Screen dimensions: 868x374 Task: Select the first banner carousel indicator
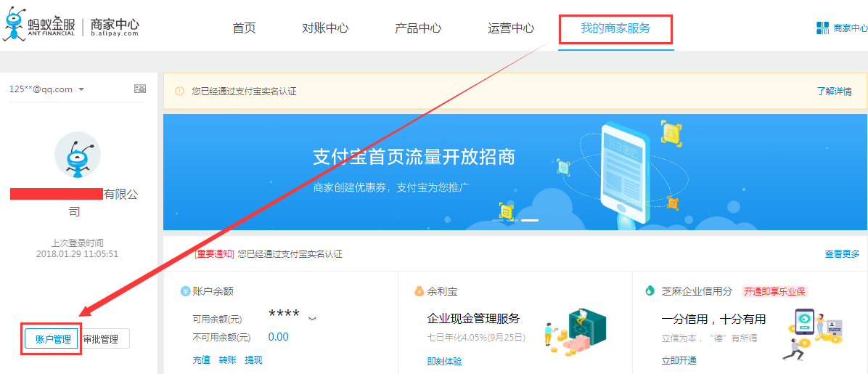click(x=497, y=221)
